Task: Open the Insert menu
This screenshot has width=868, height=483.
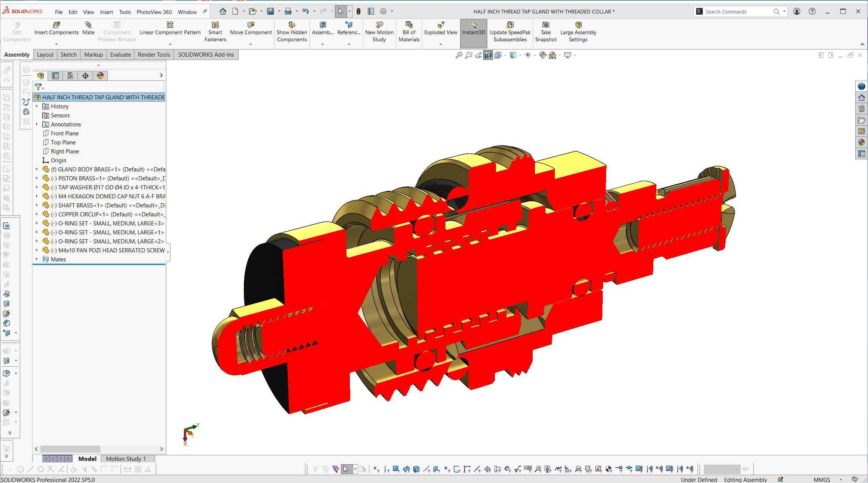Action: coord(106,12)
